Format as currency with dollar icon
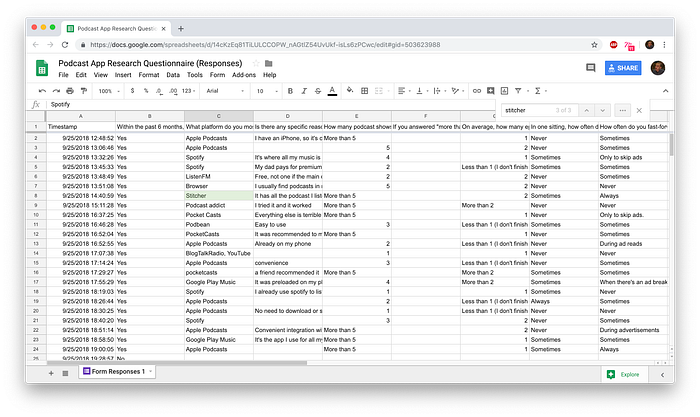 [132, 91]
